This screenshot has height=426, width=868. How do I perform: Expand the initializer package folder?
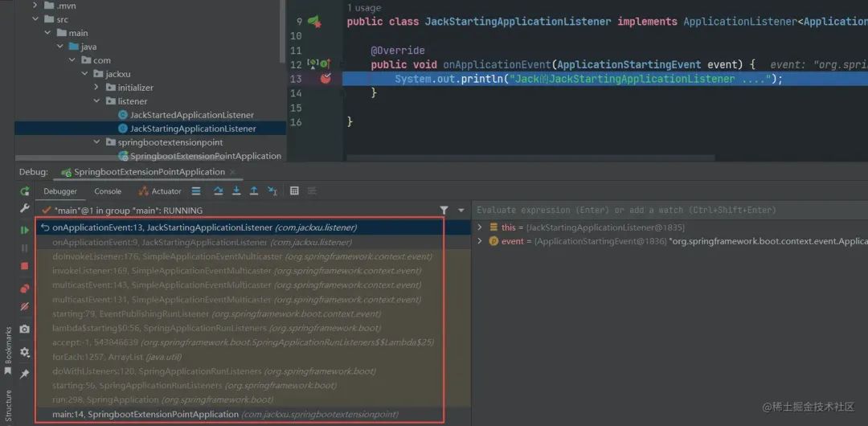tap(96, 88)
